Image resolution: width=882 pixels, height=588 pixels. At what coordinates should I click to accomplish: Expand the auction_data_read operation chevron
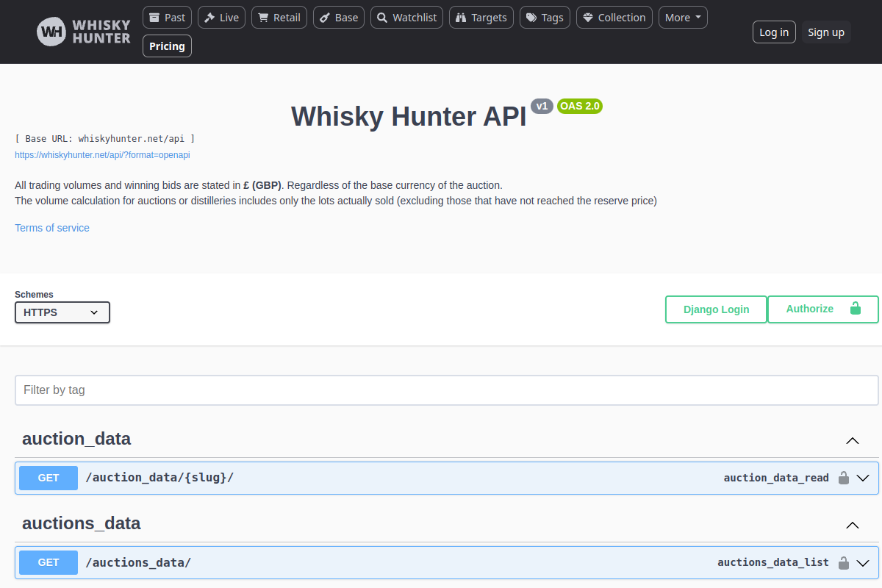tap(863, 478)
